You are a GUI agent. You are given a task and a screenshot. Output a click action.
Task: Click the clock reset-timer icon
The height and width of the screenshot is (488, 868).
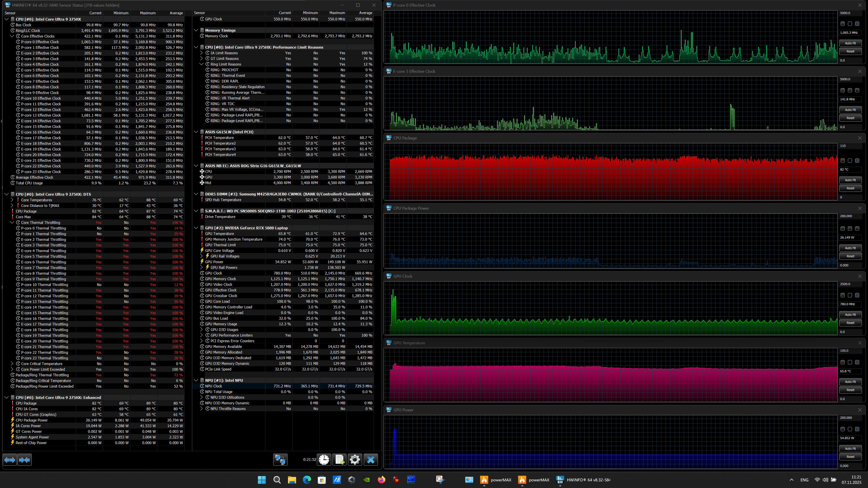(x=324, y=460)
